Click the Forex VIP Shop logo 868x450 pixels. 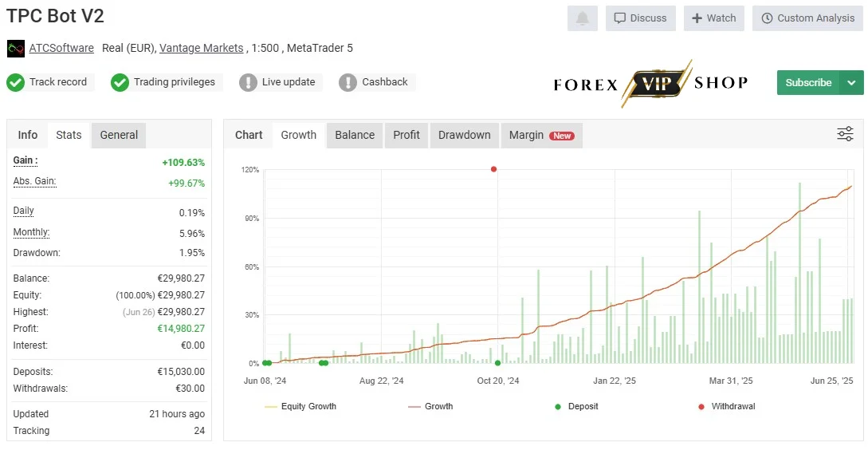point(650,83)
